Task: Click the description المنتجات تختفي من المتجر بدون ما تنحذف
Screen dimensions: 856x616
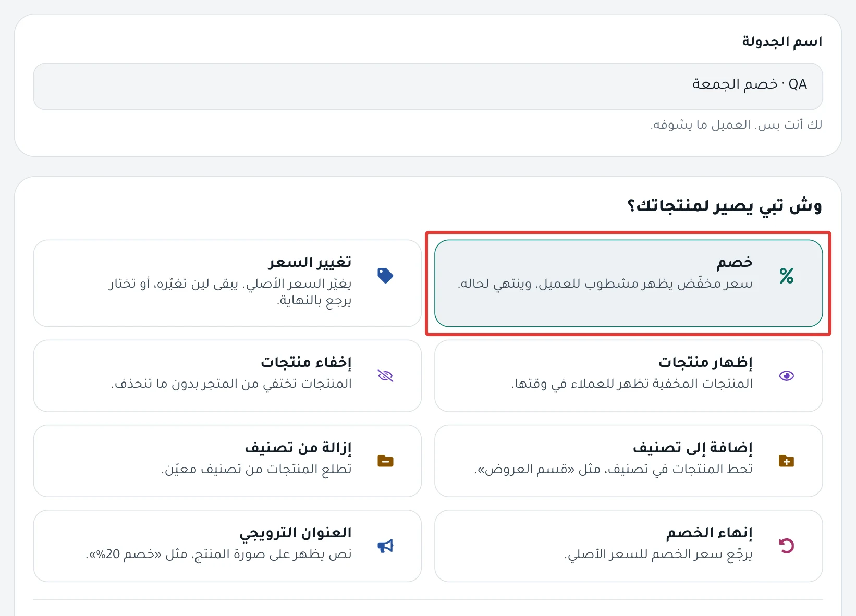Action: pyautogui.click(x=231, y=384)
